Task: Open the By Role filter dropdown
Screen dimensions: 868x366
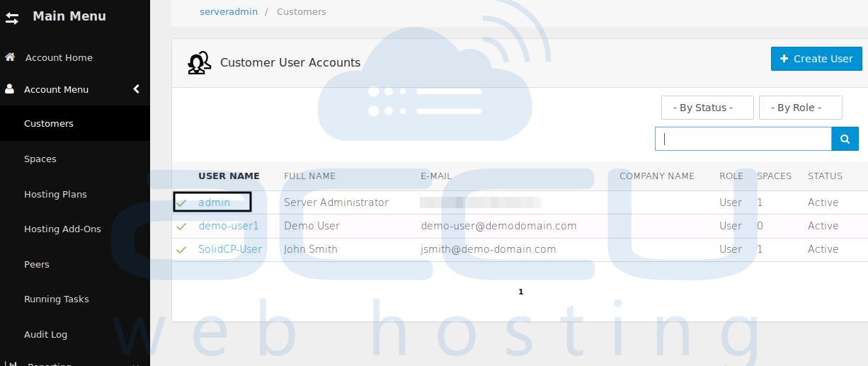Action: (800, 108)
